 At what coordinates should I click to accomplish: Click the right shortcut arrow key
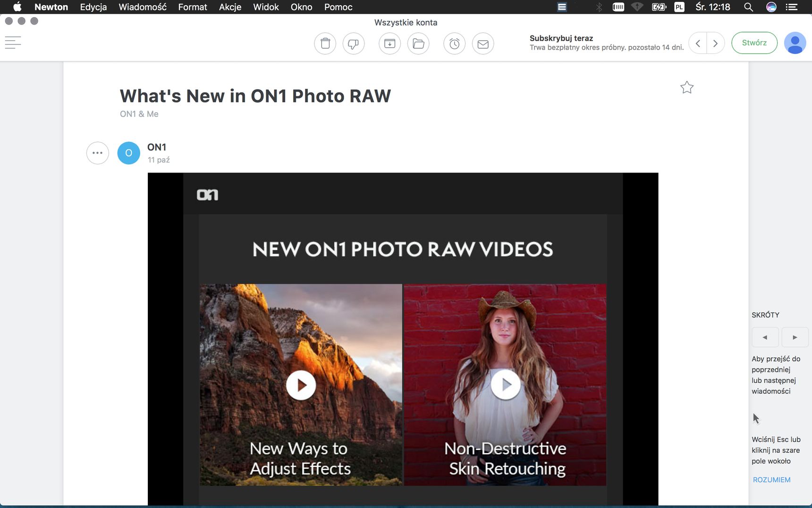[795, 337]
